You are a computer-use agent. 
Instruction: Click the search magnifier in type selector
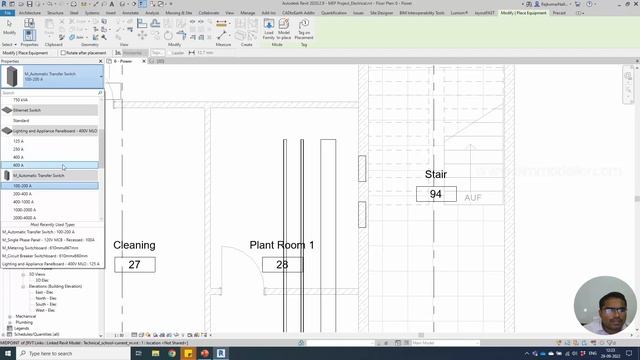pos(100,93)
